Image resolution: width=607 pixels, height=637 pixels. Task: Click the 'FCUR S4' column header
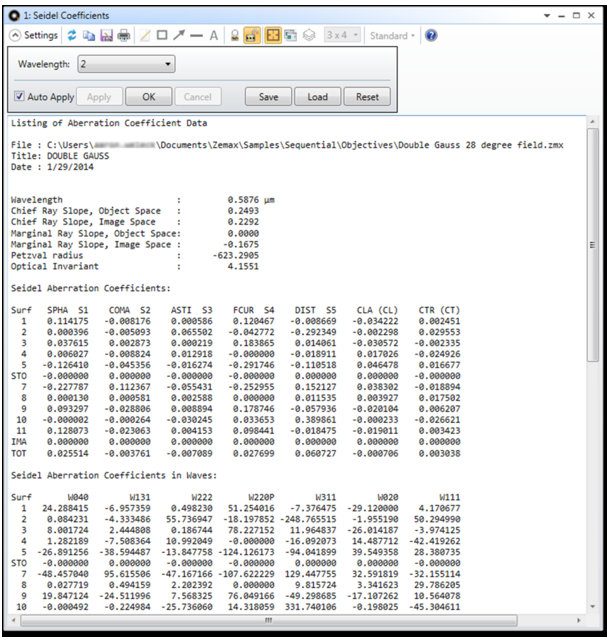pyautogui.click(x=254, y=310)
